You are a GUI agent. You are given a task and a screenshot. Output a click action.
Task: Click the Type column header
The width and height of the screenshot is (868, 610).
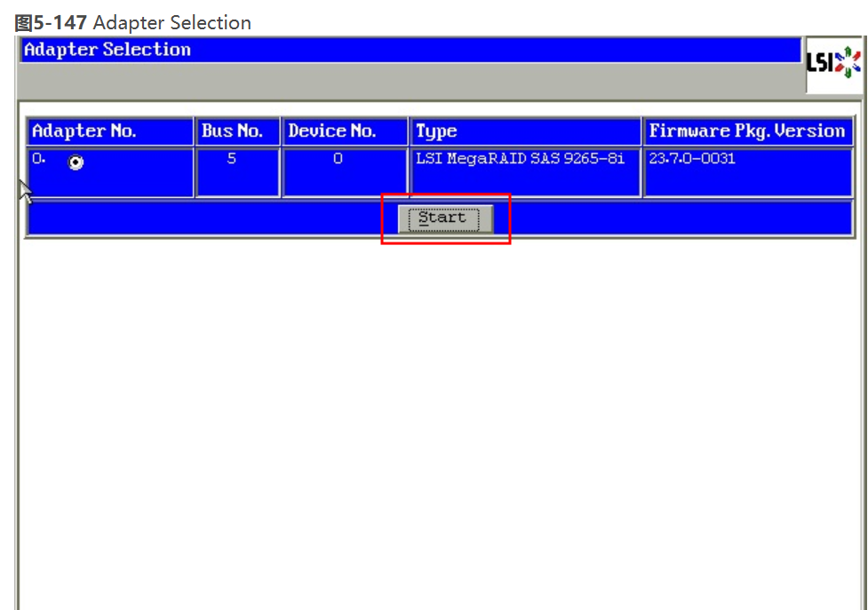[x=436, y=131]
